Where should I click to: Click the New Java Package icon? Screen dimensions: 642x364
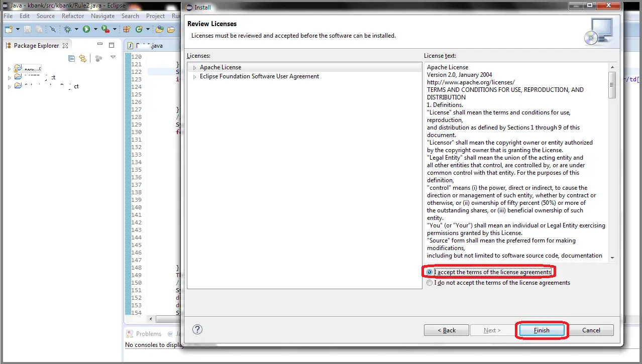click(x=126, y=30)
